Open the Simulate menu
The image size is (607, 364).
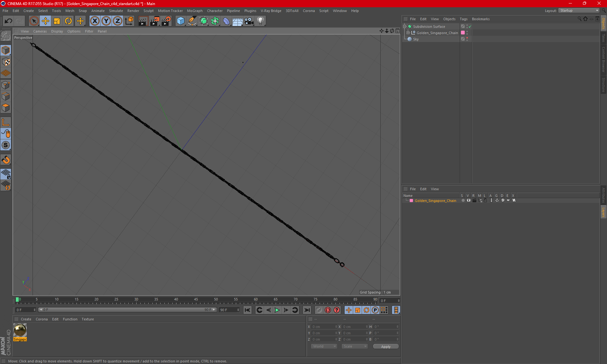[x=116, y=11]
